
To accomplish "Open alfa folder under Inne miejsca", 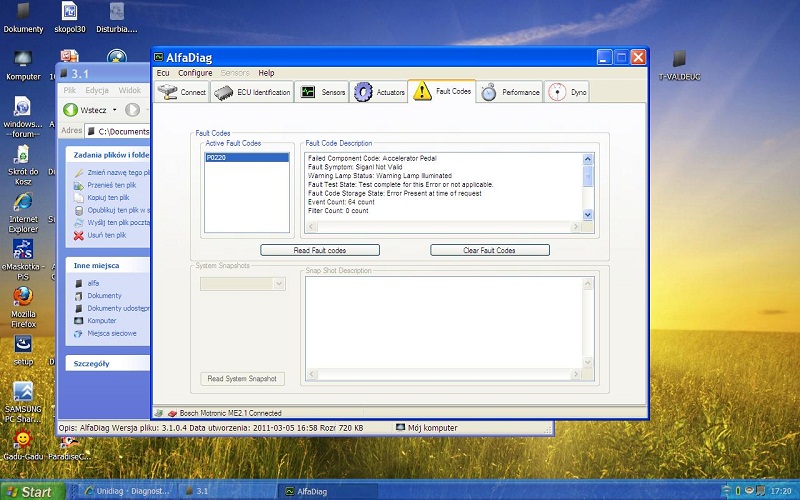I will (x=93, y=283).
